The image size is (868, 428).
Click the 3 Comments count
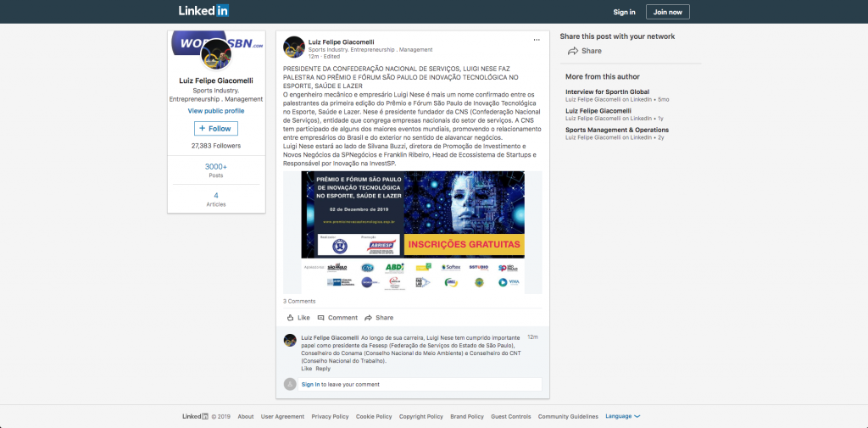[x=299, y=301]
